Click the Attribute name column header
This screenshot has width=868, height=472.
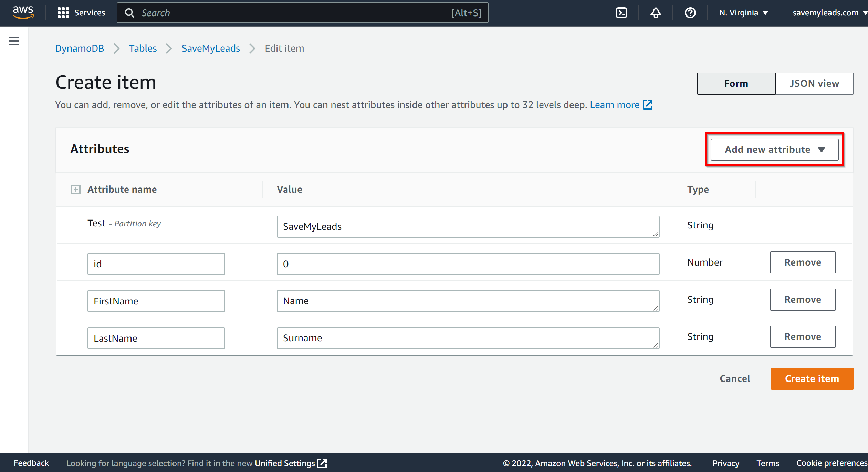point(122,189)
